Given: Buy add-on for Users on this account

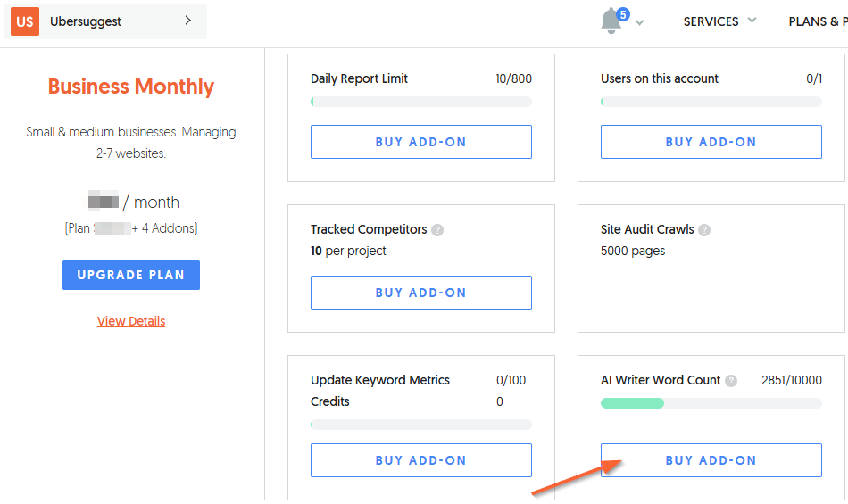Looking at the screenshot, I should point(711,142).
